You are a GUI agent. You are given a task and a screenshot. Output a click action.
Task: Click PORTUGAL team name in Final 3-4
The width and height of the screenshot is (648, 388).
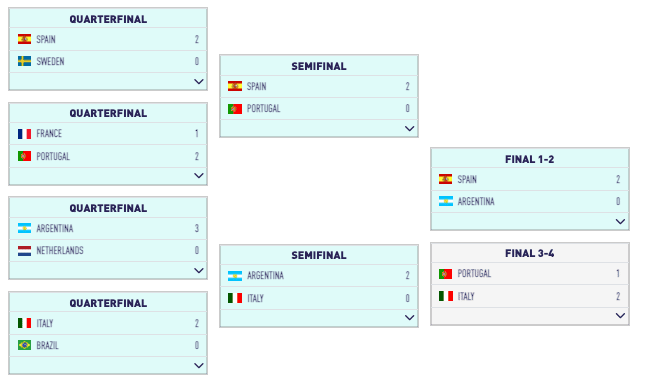474,274
